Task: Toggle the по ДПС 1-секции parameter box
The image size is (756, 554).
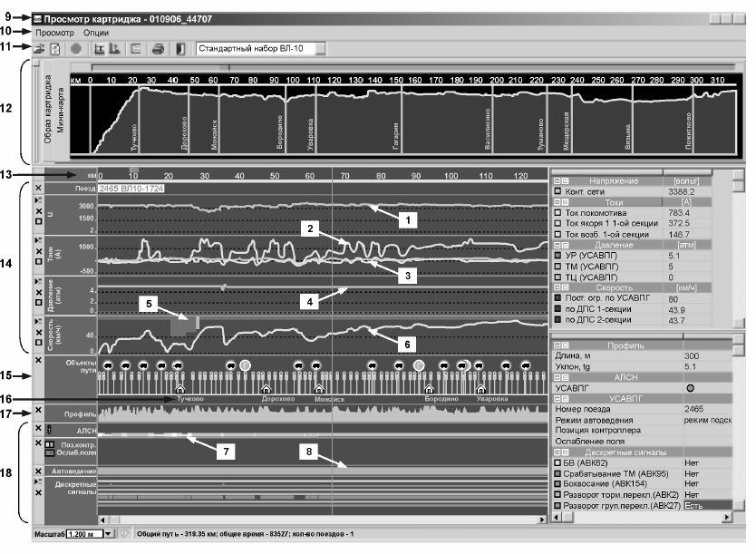Action: [x=557, y=309]
